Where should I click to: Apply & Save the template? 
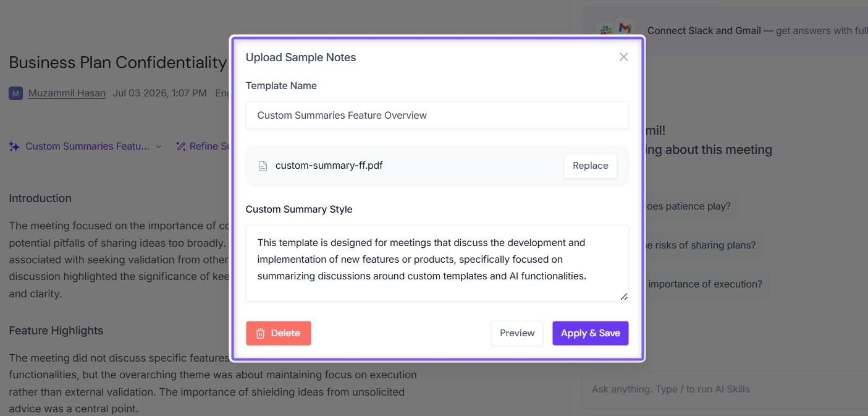coord(591,333)
